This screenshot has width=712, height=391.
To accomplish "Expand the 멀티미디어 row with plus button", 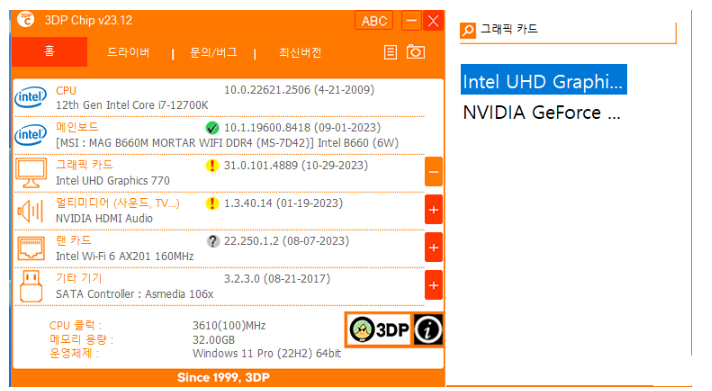I will (434, 209).
